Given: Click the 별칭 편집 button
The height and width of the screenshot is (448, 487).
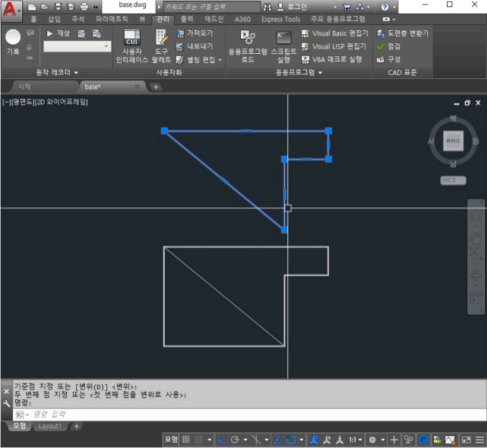Looking at the screenshot, I should click(196, 60).
